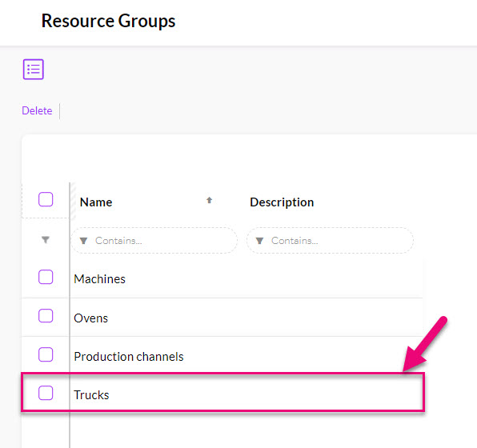The height and width of the screenshot is (448, 477).
Task: Click the funnel icon in Description filter
Action: [259, 241]
